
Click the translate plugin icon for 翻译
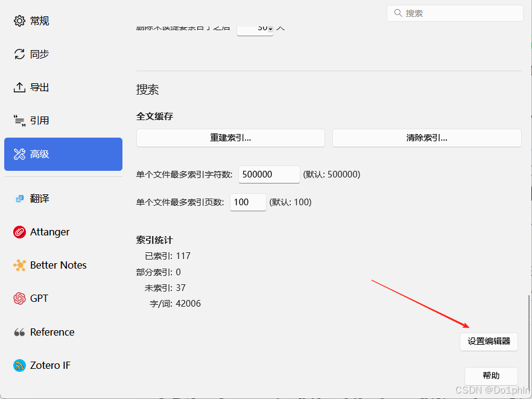(19, 199)
